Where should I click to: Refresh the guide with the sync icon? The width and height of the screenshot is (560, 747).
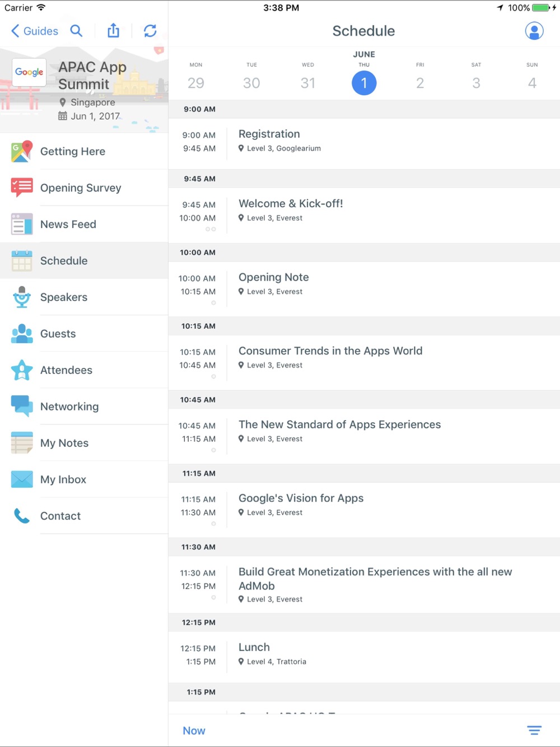point(150,31)
